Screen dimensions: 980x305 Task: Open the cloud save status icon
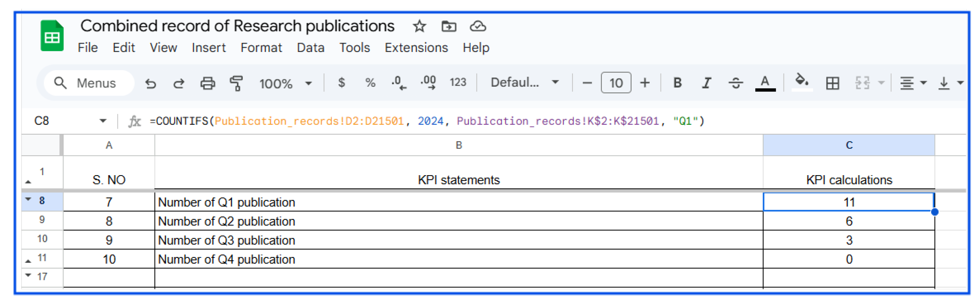pyautogui.click(x=478, y=26)
